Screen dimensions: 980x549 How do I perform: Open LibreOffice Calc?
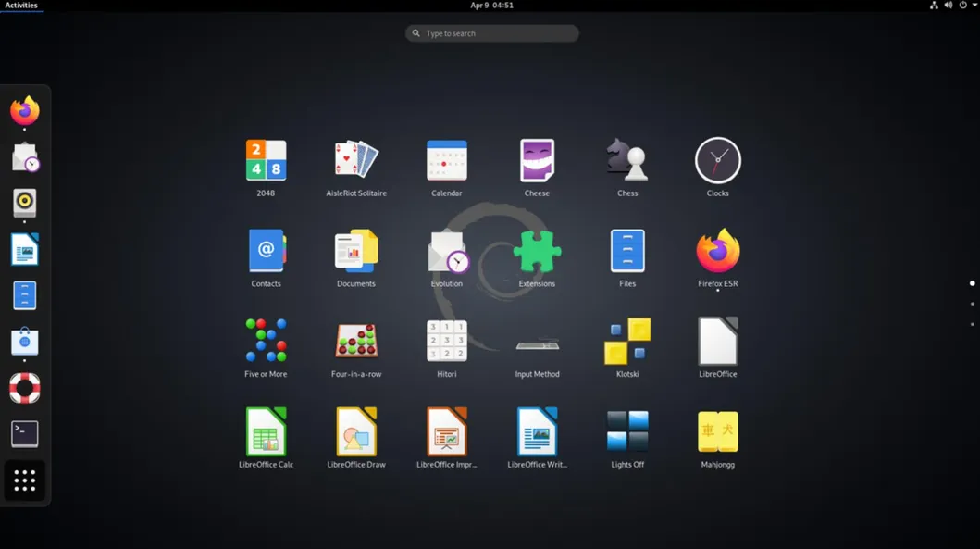click(266, 430)
